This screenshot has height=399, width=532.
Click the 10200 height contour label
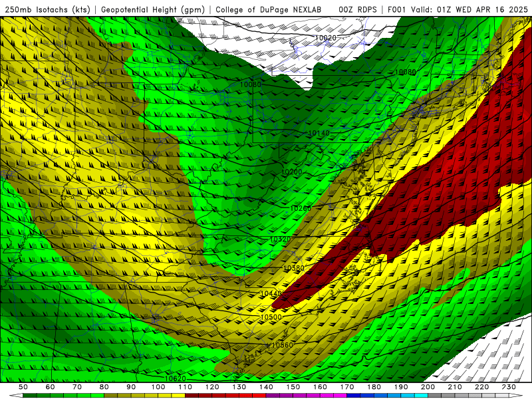(x=292, y=172)
